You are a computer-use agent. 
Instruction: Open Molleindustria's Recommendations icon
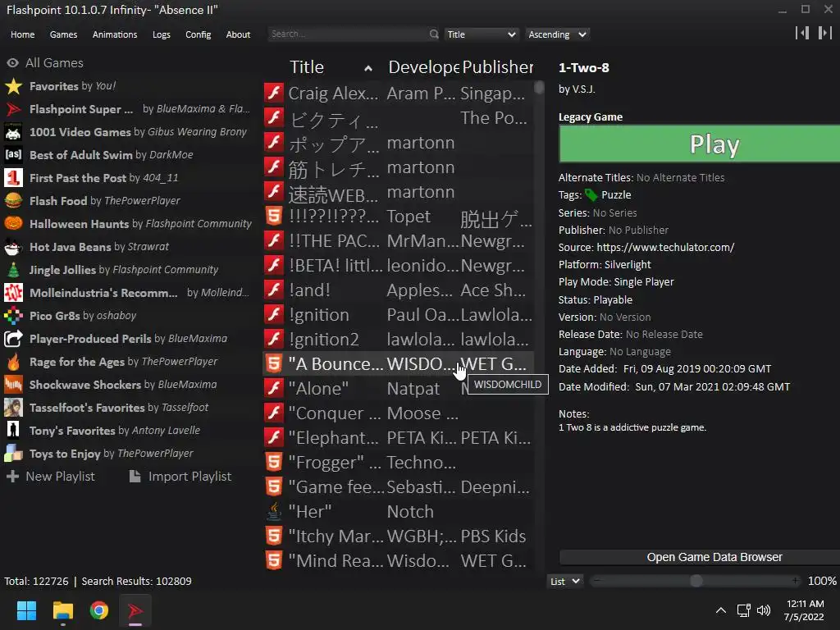13,293
